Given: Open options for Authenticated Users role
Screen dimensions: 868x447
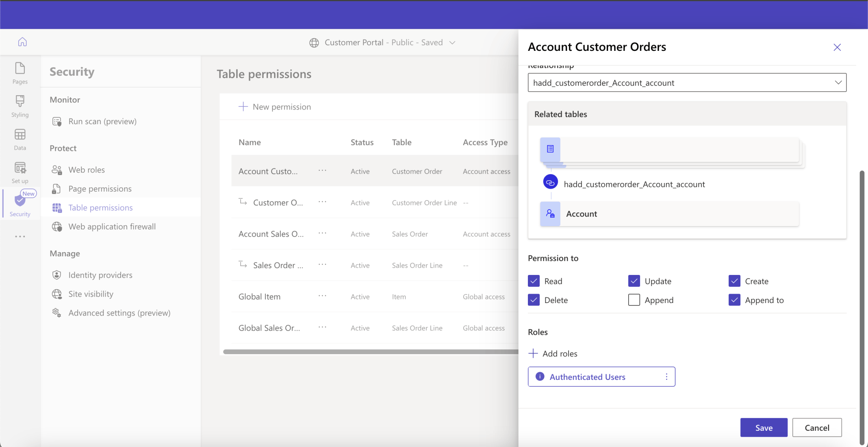Looking at the screenshot, I should (x=666, y=377).
